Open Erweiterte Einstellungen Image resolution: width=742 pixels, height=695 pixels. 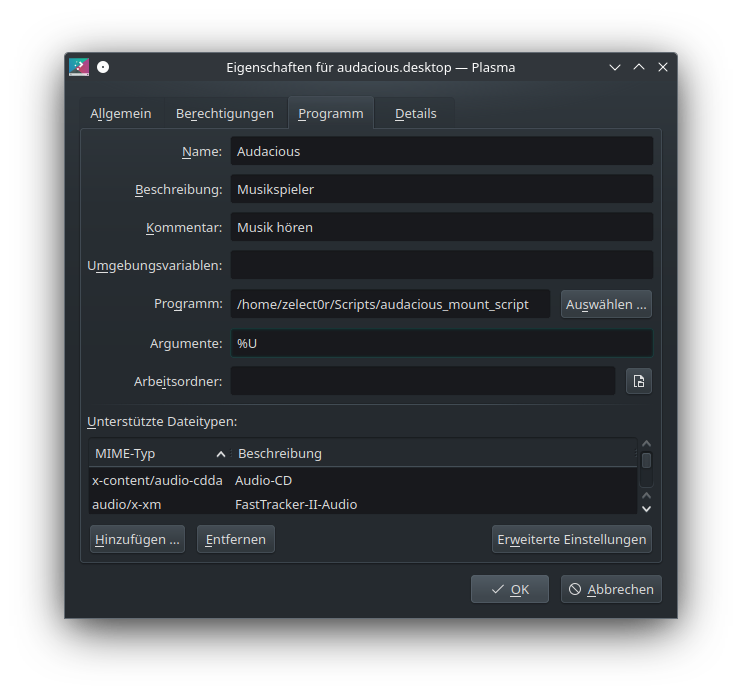click(572, 539)
